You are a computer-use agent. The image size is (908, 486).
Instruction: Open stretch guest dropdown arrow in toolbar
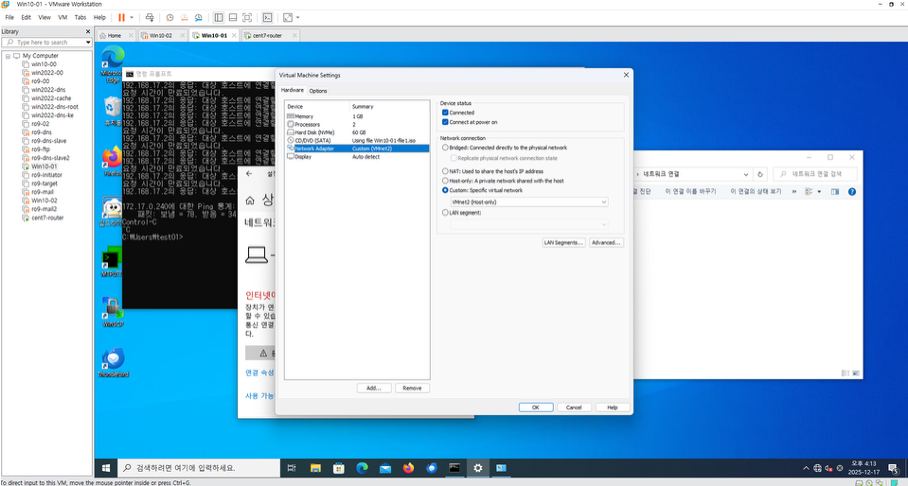tap(298, 17)
